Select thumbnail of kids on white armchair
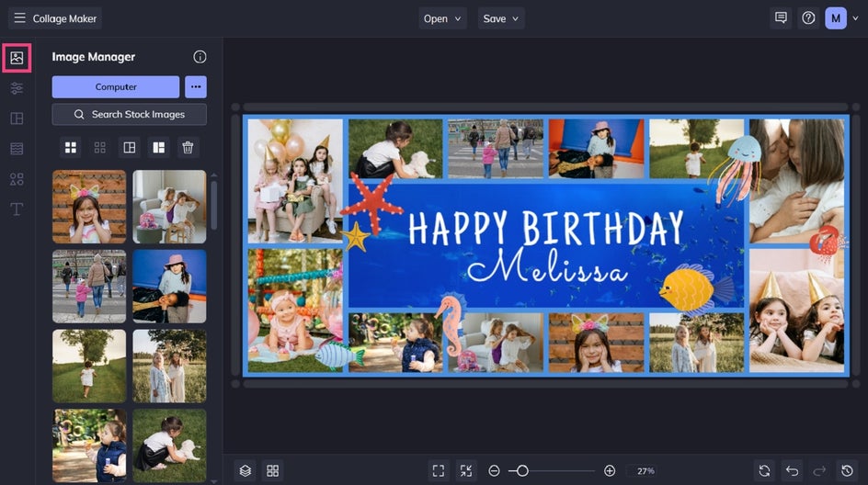Screen dimensions: 868x485 tap(169, 207)
